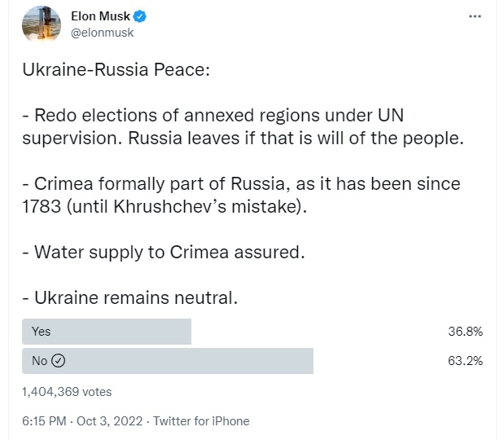Click the 36.8% Yes result percentage
Viewport: 504px width, 440px height.
pos(466,332)
